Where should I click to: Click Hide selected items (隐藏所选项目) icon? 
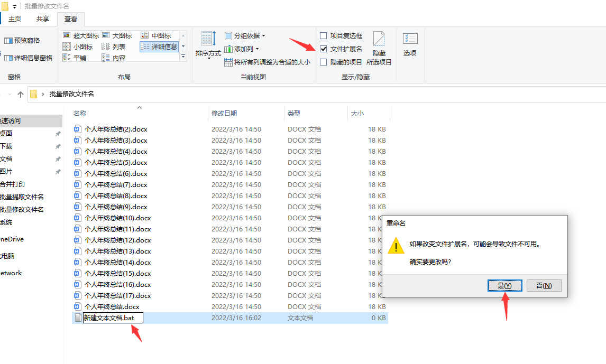pos(379,48)
